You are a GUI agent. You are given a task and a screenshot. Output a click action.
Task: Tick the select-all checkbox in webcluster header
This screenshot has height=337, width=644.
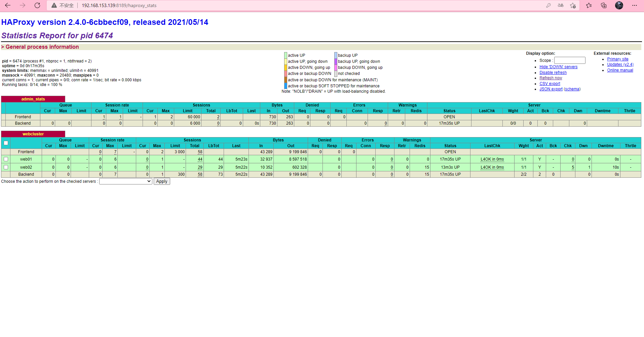(6, 143)
